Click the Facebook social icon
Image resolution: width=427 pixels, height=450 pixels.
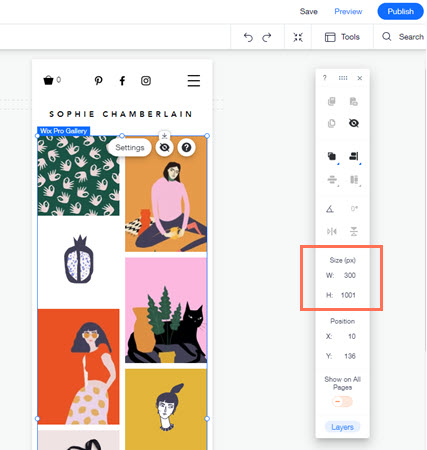[122, 81]
